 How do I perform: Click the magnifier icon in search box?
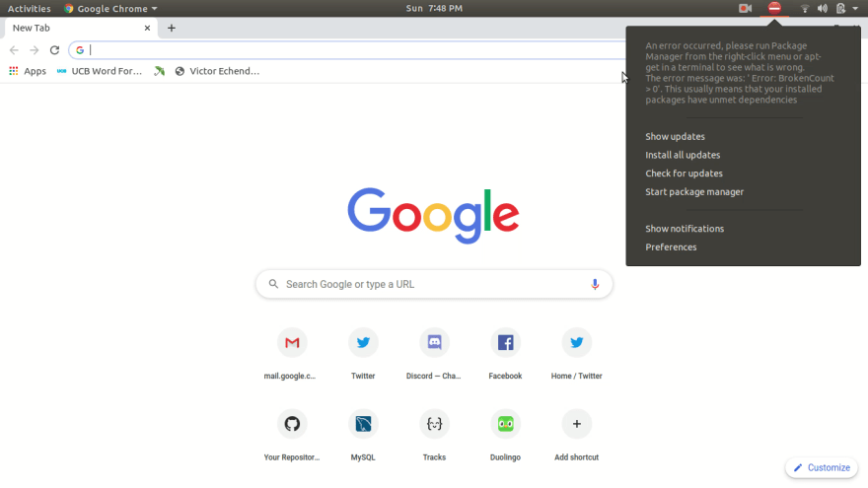pos(273,284)
